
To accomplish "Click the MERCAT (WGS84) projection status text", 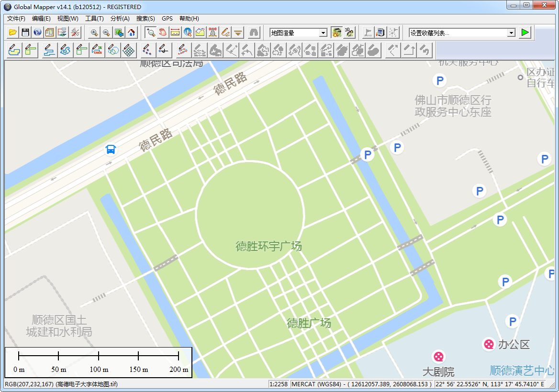I will coord(362,384).
